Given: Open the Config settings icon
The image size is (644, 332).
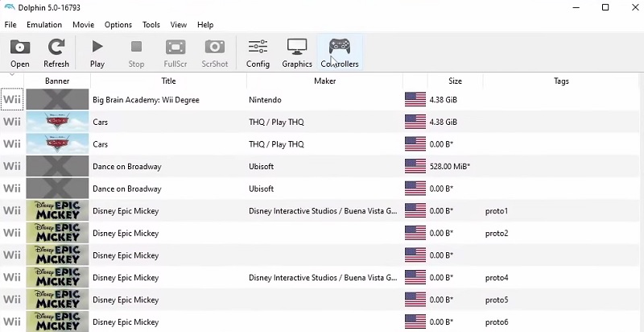Looking at the screenshot, I should [x=258, y=53].
